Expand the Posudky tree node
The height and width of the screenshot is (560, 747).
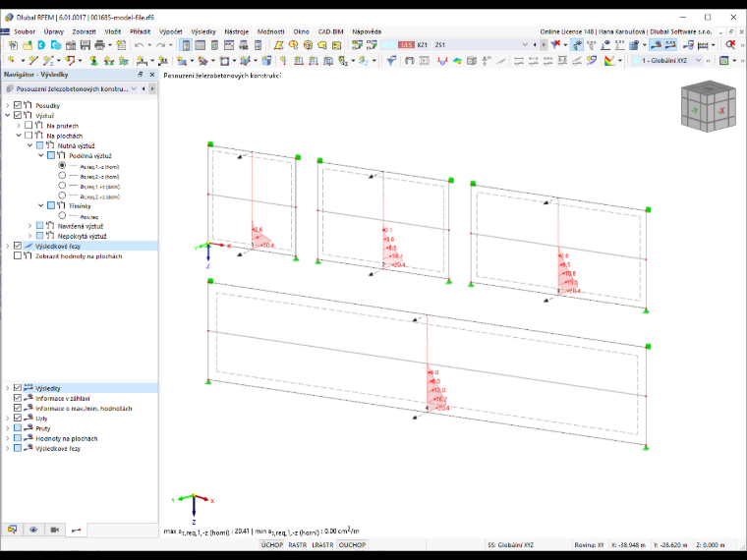7,105
